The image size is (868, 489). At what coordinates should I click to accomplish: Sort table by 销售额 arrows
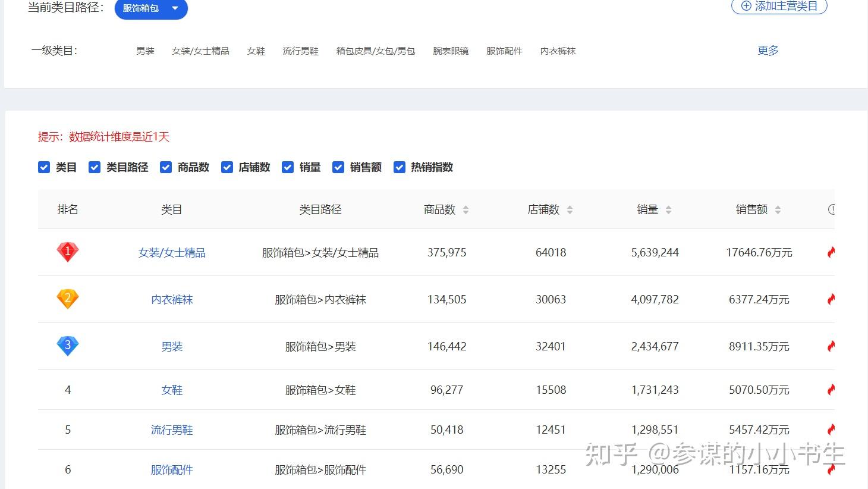coord(778,209)
